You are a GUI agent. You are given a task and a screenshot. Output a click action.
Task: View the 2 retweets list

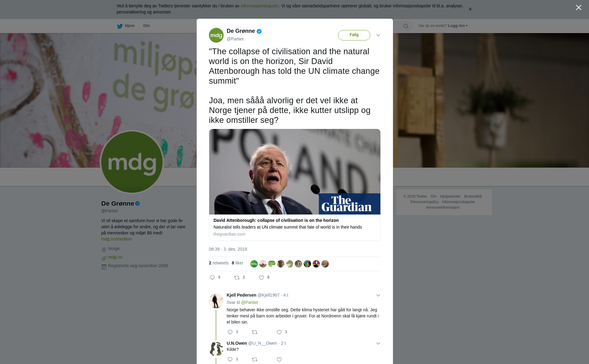coord(219,263)
